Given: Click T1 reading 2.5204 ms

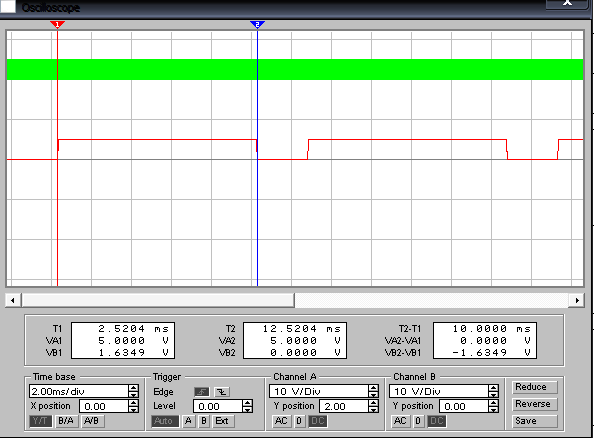Looking at the screenshot, I should click(x=133, y=328).
